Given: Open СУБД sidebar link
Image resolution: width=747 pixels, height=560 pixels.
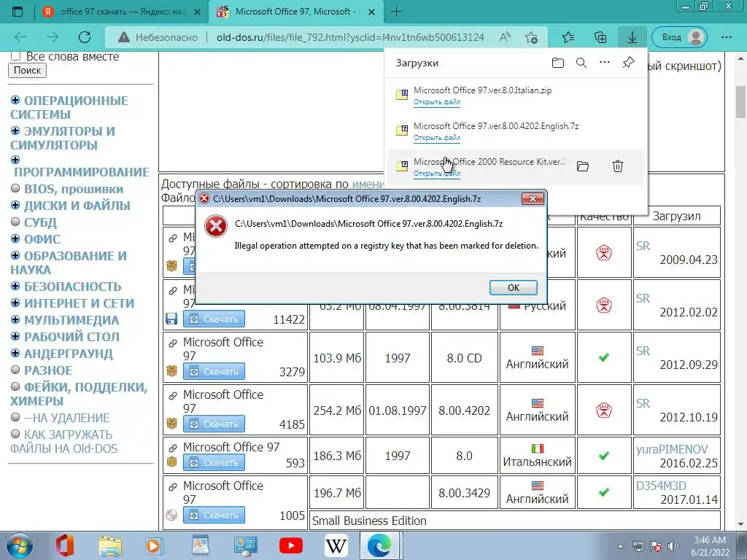Looking at the screenshot, I should (41, 222).
